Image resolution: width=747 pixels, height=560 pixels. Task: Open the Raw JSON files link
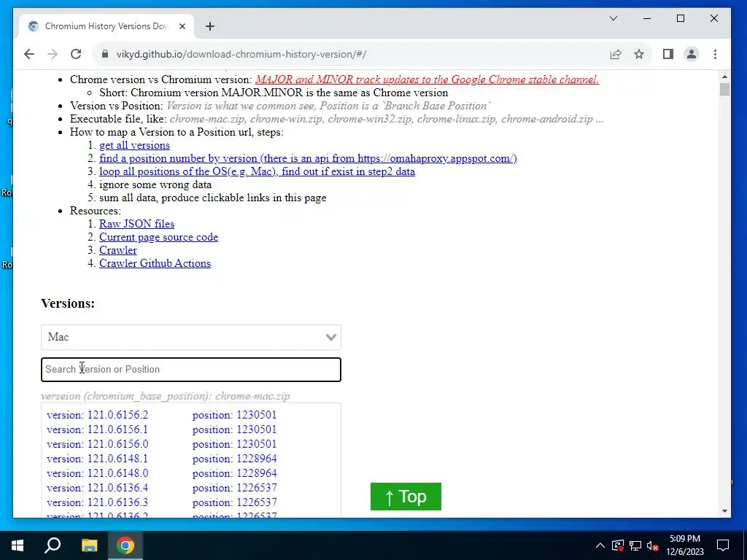(x=136, y=224)
